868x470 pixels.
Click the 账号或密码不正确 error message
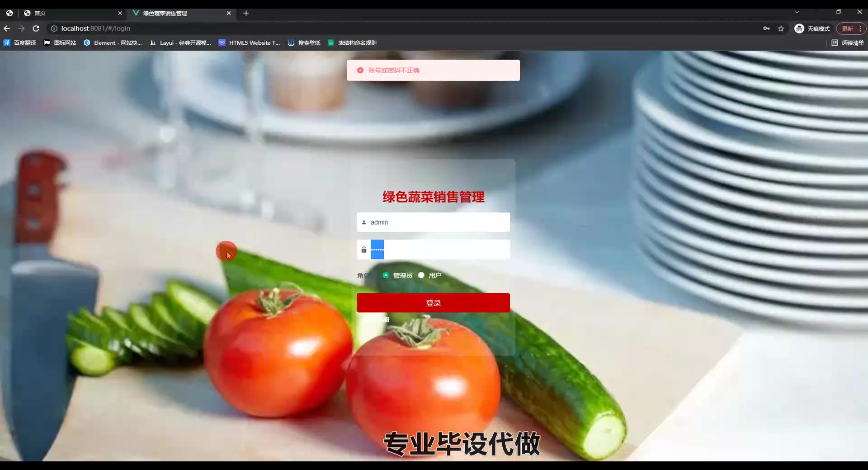pos(394,70)
